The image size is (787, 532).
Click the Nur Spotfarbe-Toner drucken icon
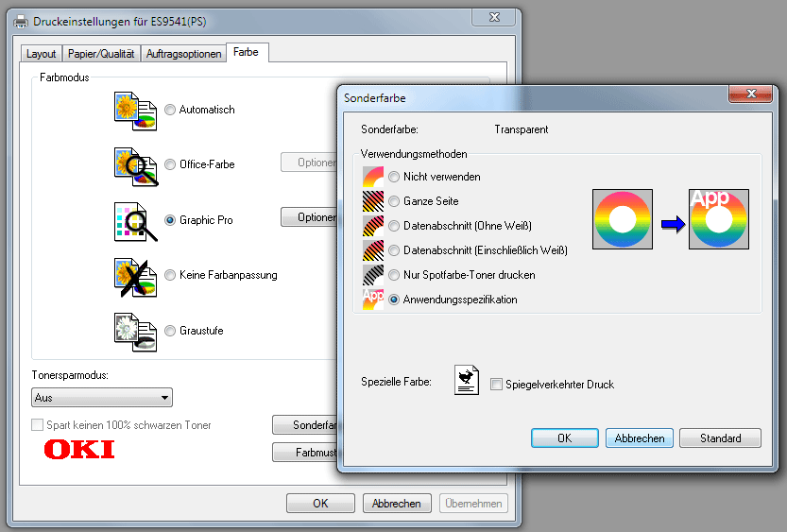374,275
